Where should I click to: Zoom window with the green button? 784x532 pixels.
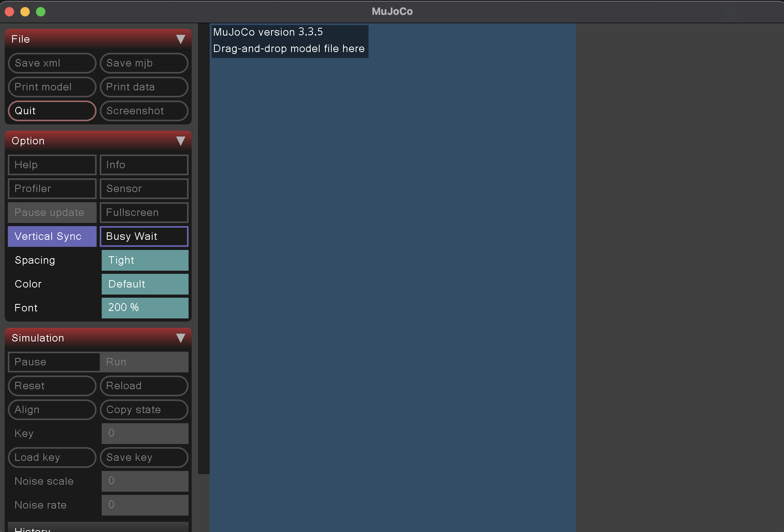41,12
